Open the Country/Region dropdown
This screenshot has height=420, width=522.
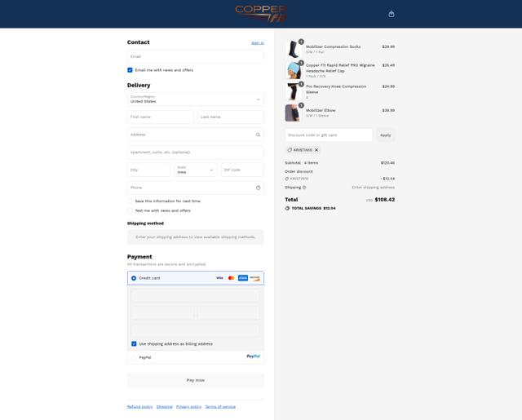(196, 99)
